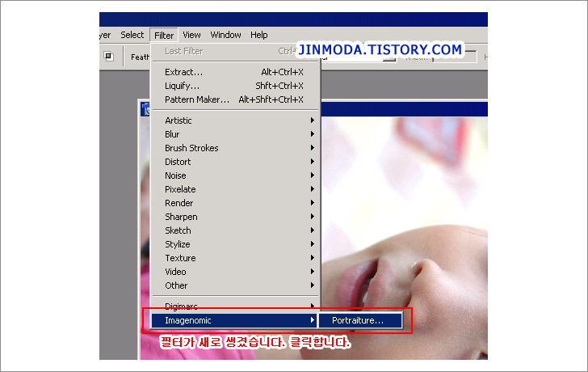Expand the Render filter submenu
The image size is (588, 372).
(235, 203)
